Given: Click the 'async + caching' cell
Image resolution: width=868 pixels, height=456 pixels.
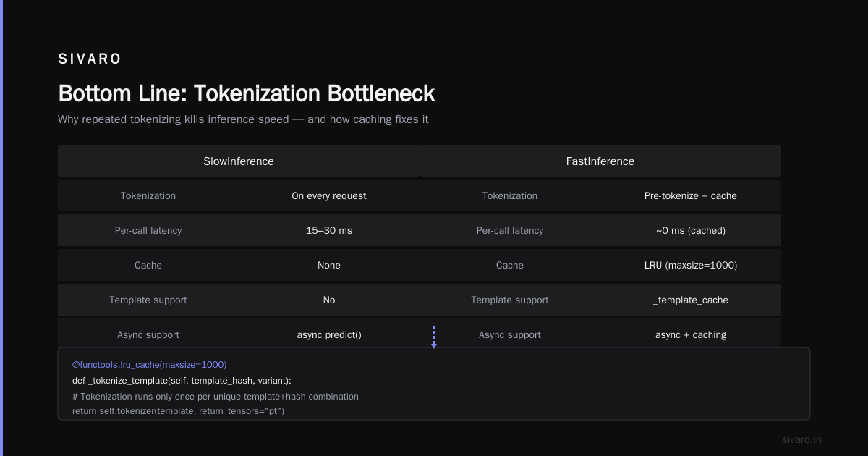Looking at the screenshot, I should (691, 334).
